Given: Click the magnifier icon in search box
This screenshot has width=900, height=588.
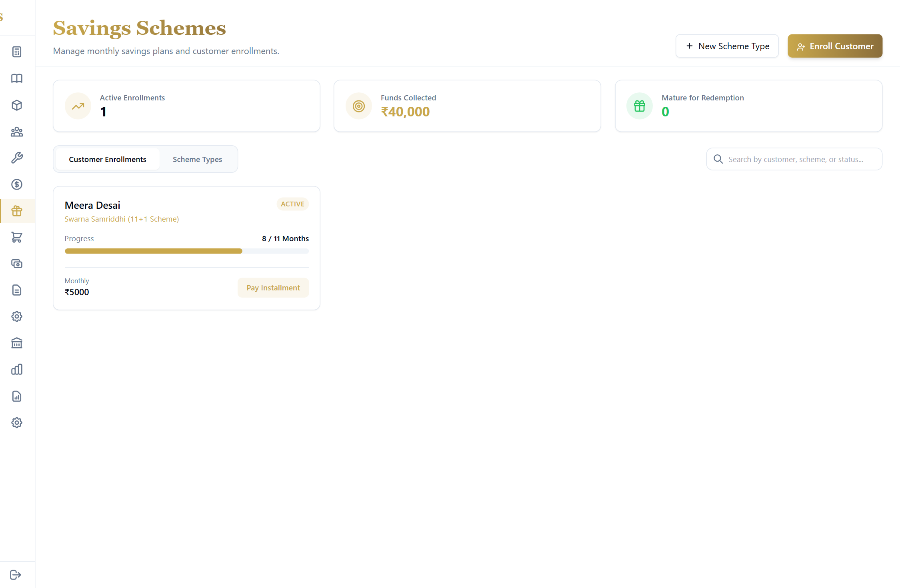Looking at the screenshot, I should 718,159.
